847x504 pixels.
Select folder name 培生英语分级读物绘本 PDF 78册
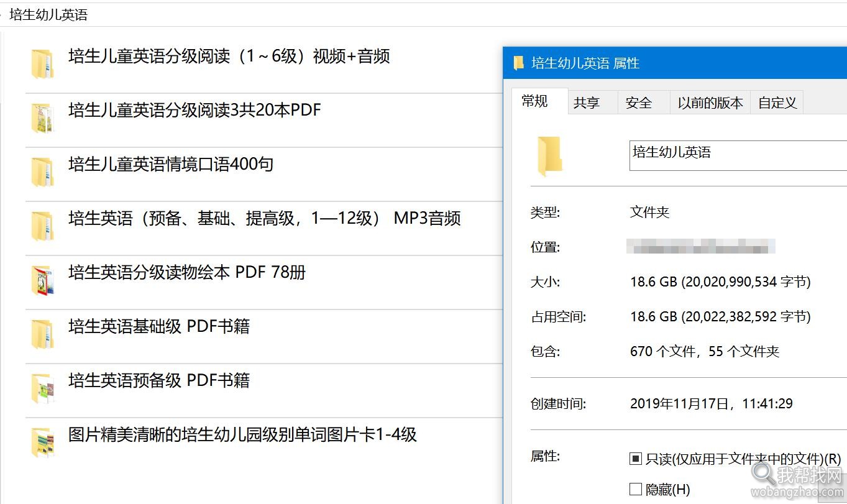(187, 273)
